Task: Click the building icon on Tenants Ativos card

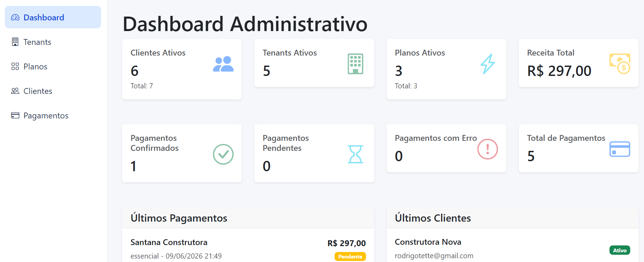Action: (355, 64)
